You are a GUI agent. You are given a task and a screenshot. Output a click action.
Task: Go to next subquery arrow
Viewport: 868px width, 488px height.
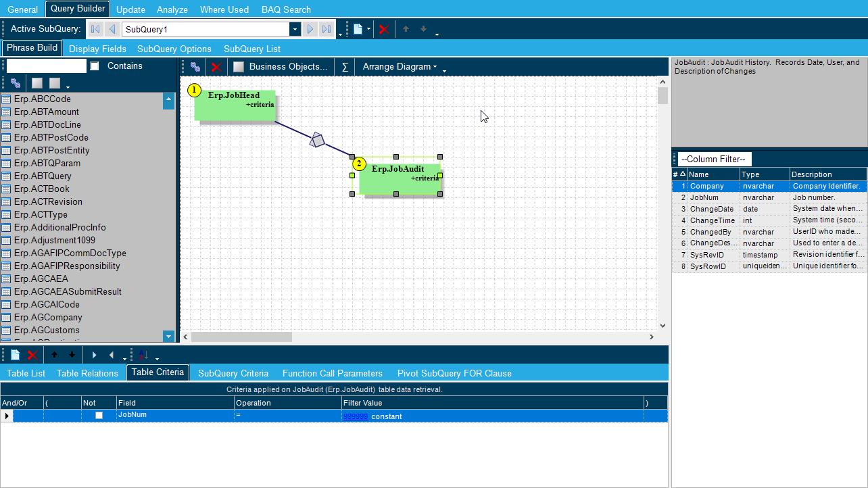tap(310, 29)
